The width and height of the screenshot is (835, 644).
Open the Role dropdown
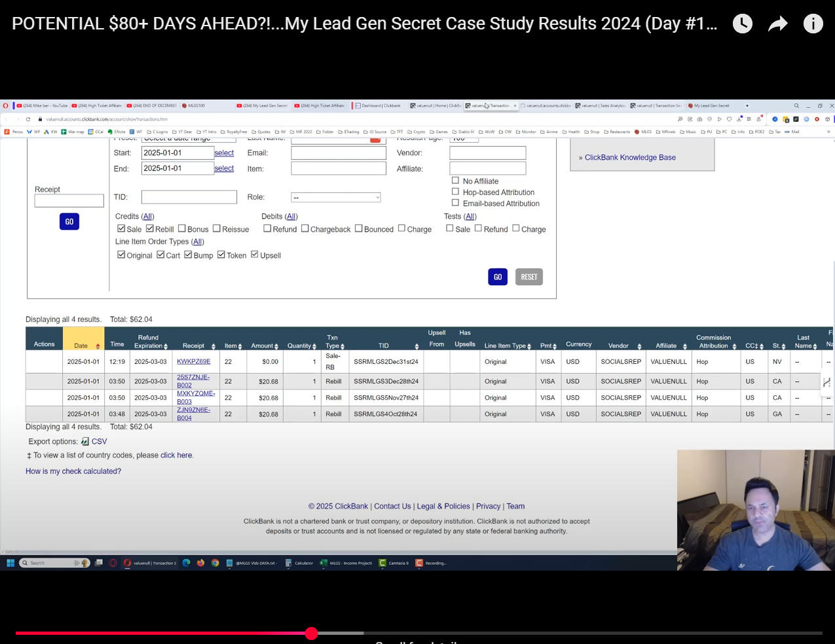336,197
